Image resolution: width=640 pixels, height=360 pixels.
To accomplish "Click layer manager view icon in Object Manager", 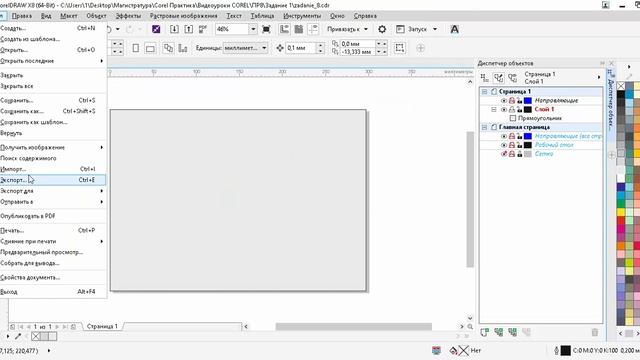I will (513, 78).
